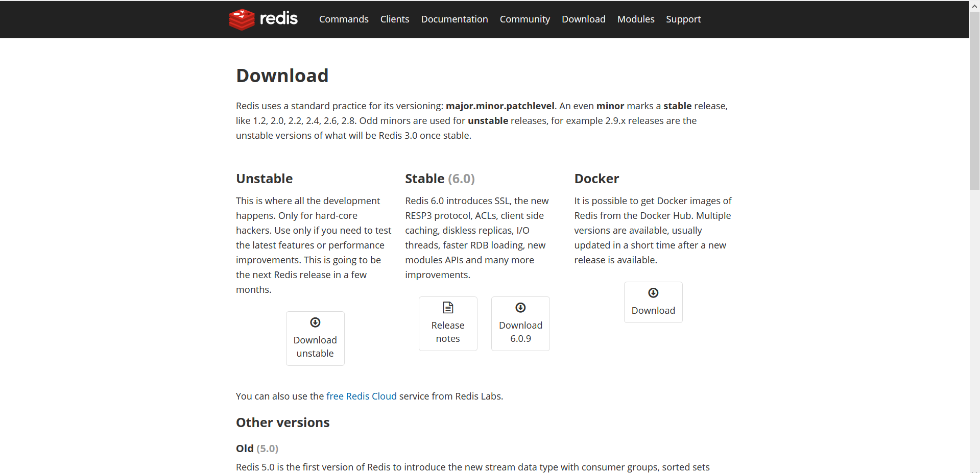Click the Download 6.0.9 button text
The image size is (980, 473).
520,332
